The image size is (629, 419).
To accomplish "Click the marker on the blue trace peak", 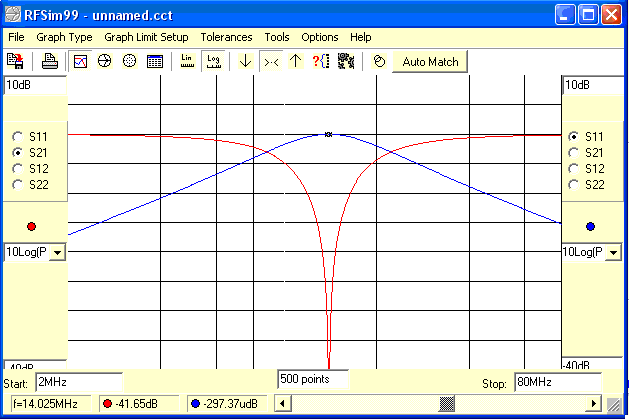I will tap(329, 135).
